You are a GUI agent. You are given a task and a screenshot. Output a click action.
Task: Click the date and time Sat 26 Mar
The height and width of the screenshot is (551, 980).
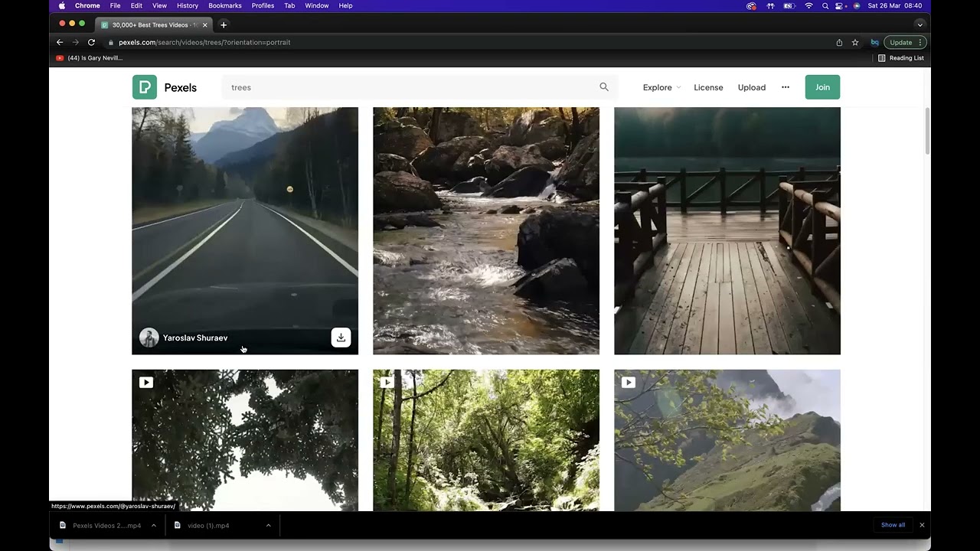894,5
